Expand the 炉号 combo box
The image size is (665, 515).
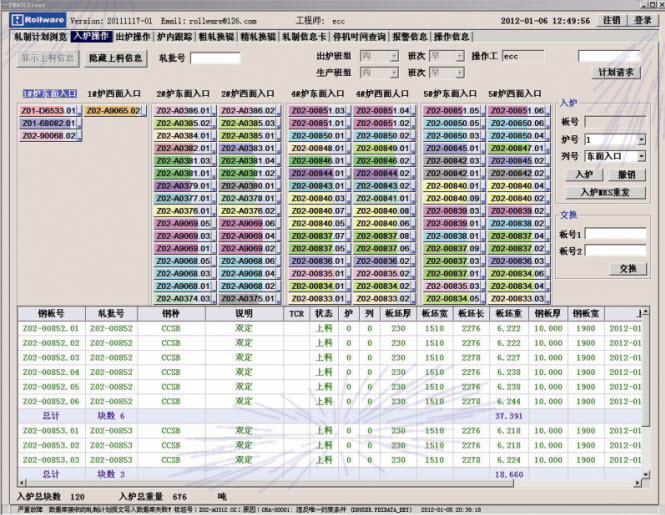pyautogui.click(x=641, y=140)
